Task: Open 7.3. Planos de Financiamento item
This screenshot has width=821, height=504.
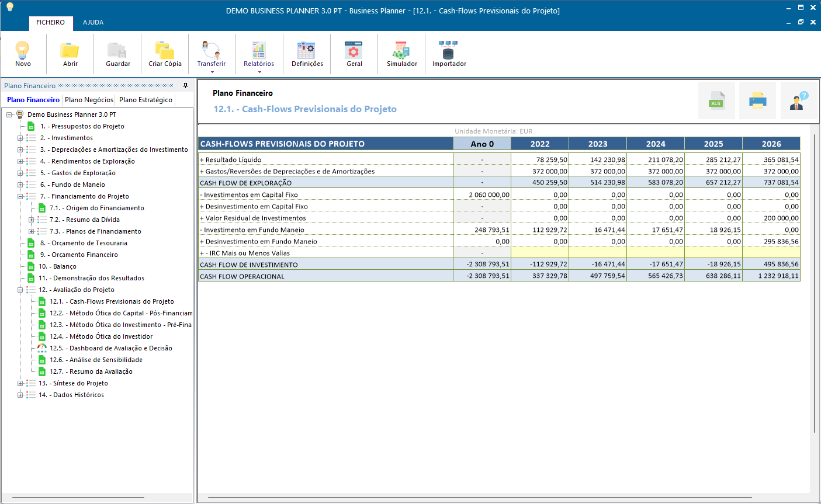Action: click(x=95, y=231)
